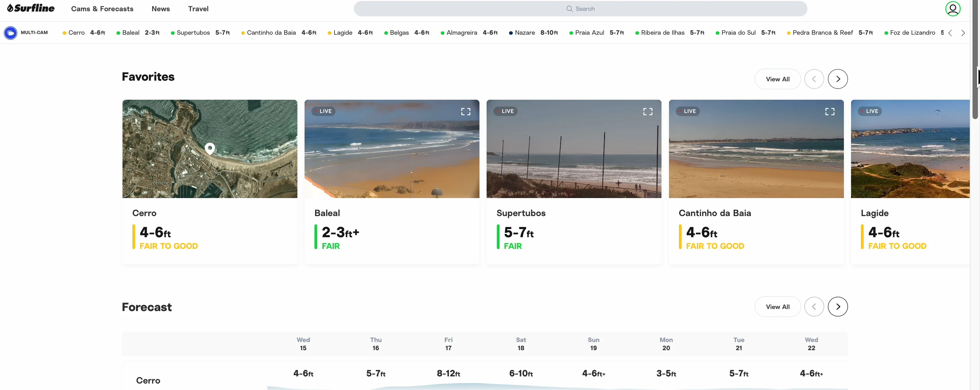This screenshot has width=980, height=390.
Task: Go to previous Favorites cards
Action: 814,79
